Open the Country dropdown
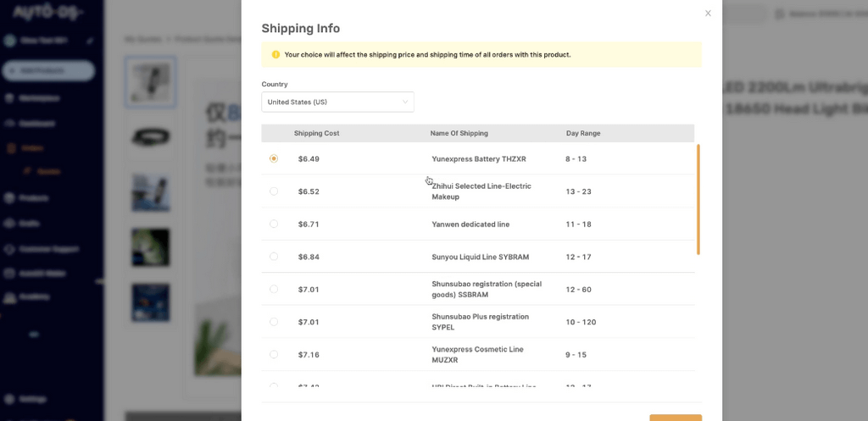Image resolution: width=868 pixels, height=421 pixels. pos(337,102)
